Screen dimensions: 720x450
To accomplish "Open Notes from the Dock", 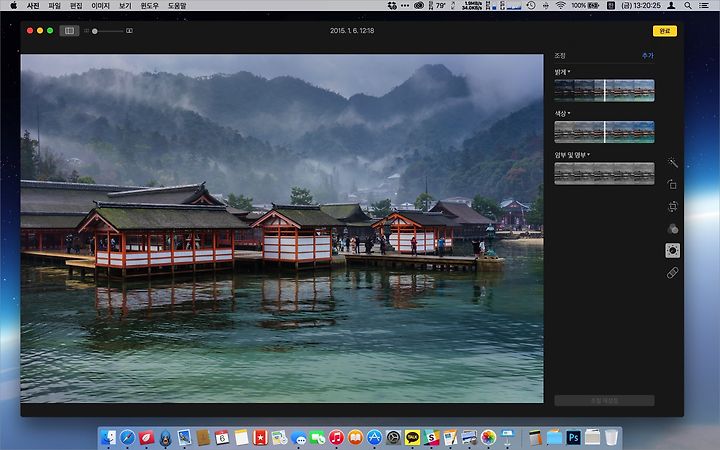I will (x=242, y=437).
